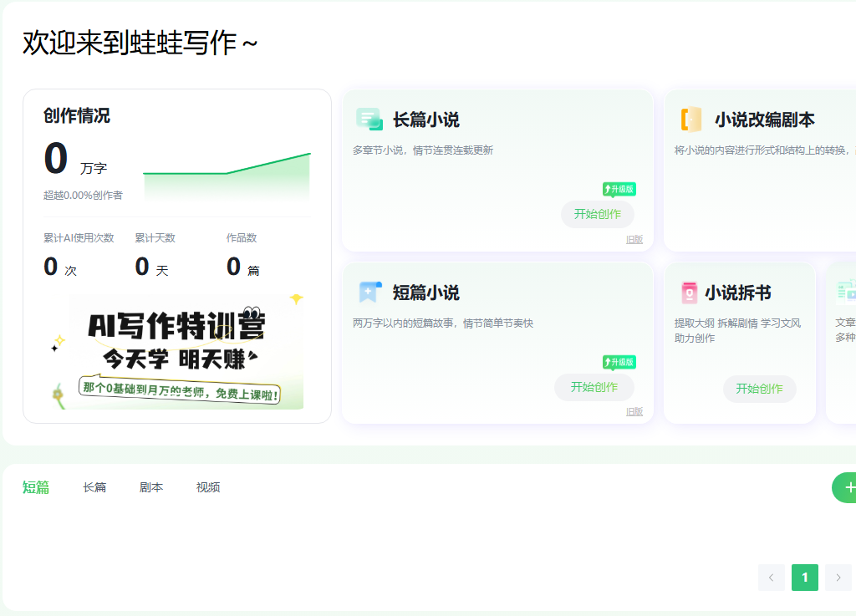856x616 pixels.
Task: Open the 视频 tab
Action: [208, 487]
